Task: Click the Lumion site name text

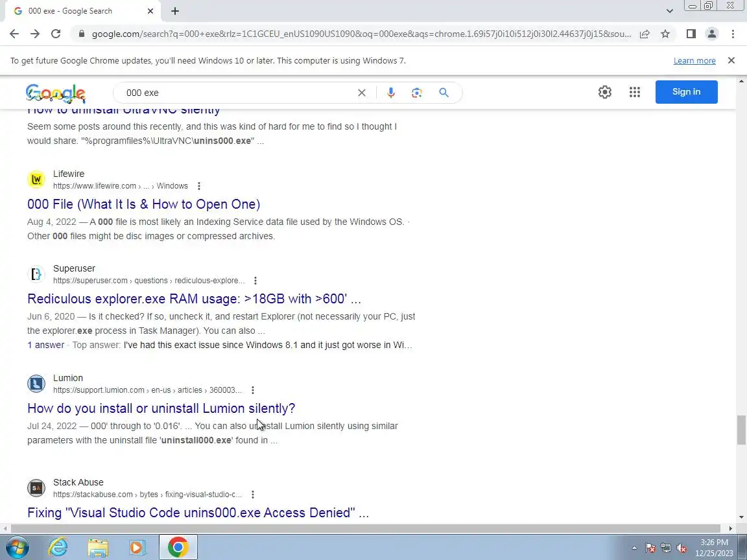Action: 68,379
